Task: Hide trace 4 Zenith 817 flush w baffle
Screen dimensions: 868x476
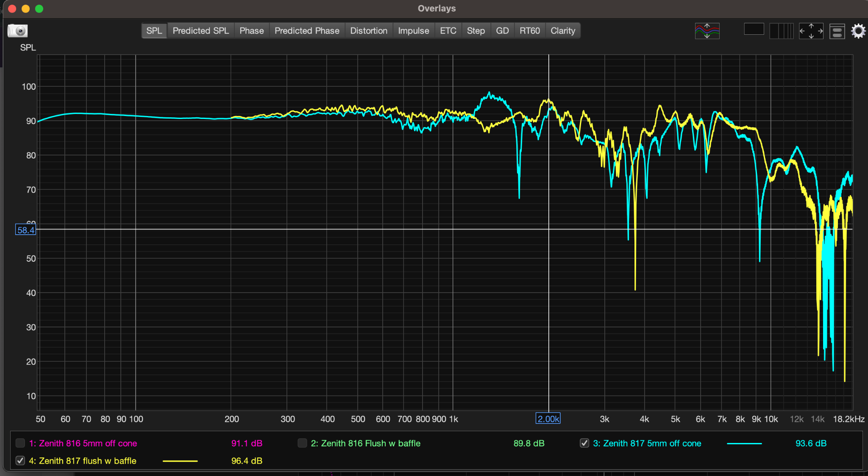Action: coord(20,460)
